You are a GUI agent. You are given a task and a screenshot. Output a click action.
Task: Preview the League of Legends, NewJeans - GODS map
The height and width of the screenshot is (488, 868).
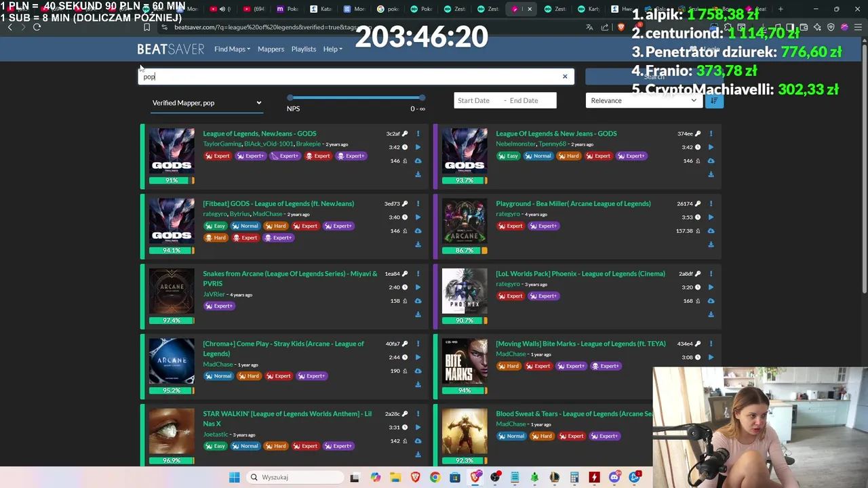tap(418, 147)
